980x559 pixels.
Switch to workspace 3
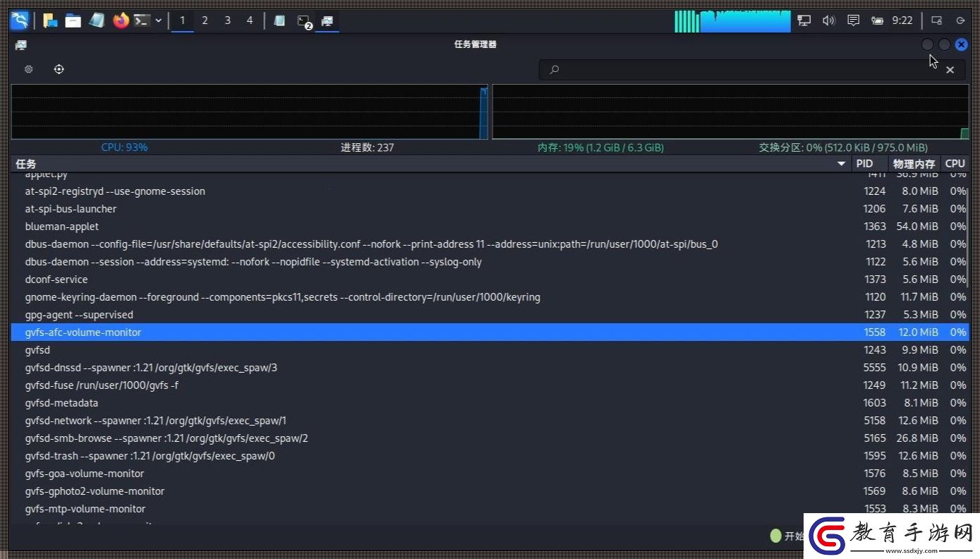click(x=227, y=20)
